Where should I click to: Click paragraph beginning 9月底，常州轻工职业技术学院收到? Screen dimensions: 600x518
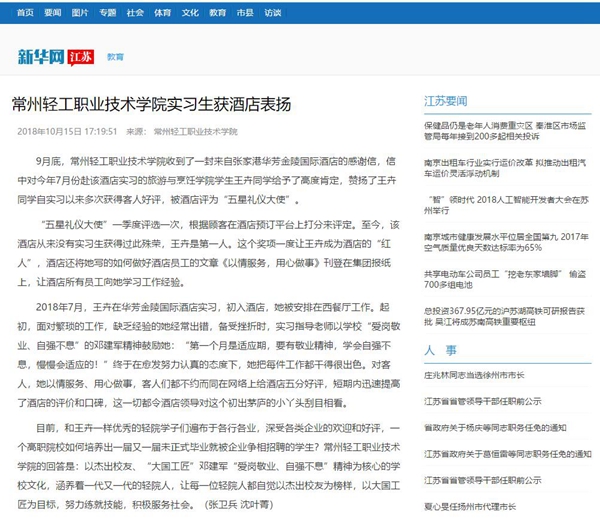point(207,180)
